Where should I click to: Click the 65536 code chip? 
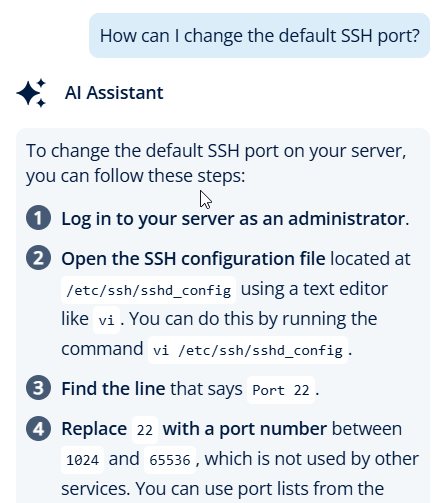[x=170, y=460]
